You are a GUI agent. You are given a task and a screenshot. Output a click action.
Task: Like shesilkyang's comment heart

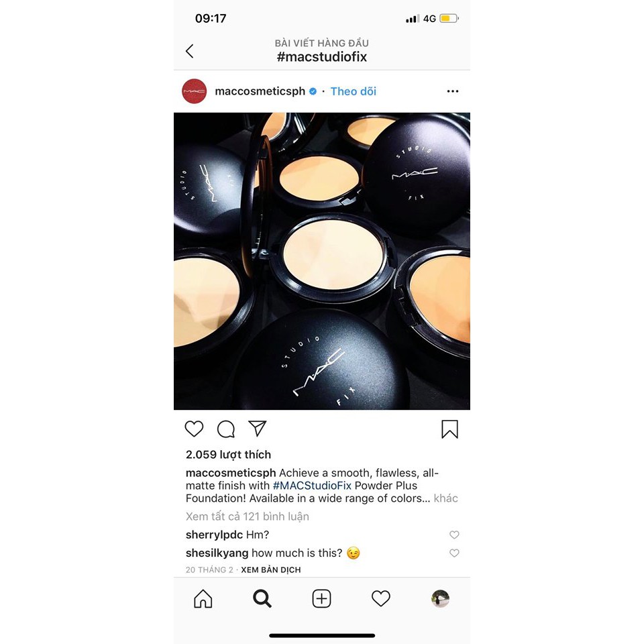454,553
